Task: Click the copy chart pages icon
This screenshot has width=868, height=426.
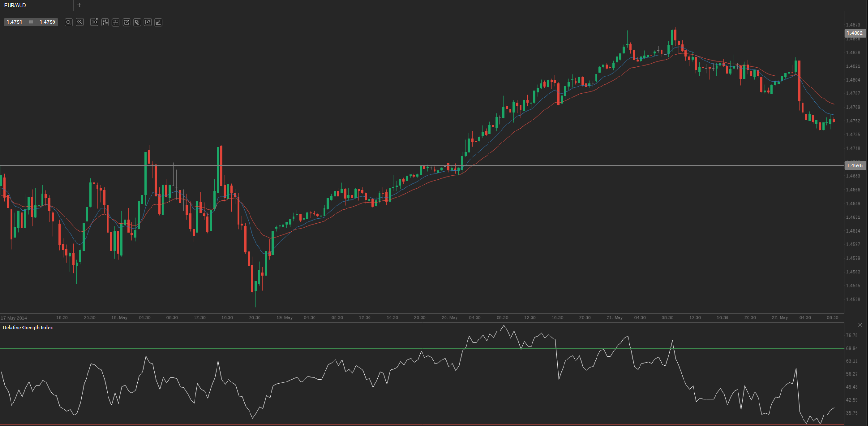Action: [x=137, y=22]
